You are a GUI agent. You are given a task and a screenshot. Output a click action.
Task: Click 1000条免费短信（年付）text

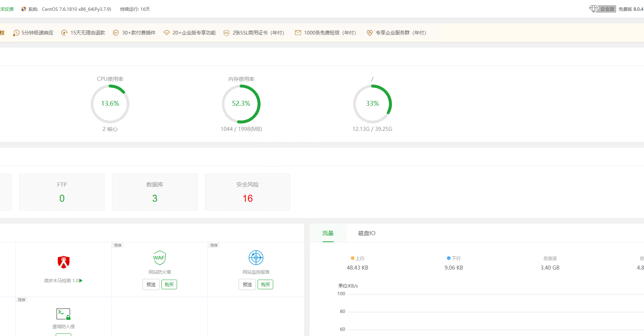point(330,33)
